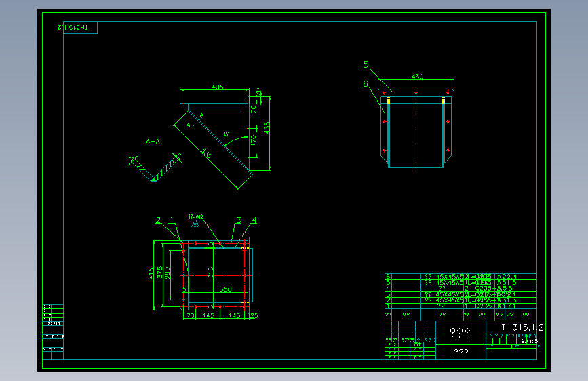Select the A-A section view label

click(x=153, y=142)
